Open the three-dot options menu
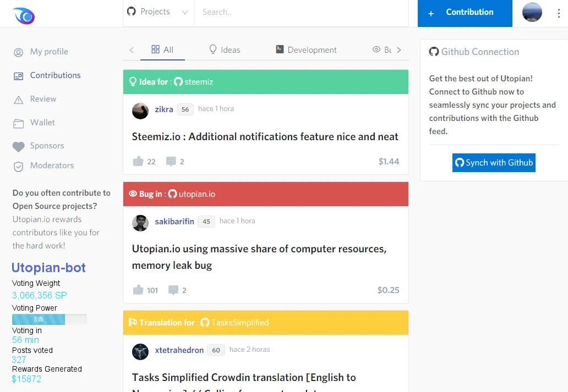 pos(559,13)
